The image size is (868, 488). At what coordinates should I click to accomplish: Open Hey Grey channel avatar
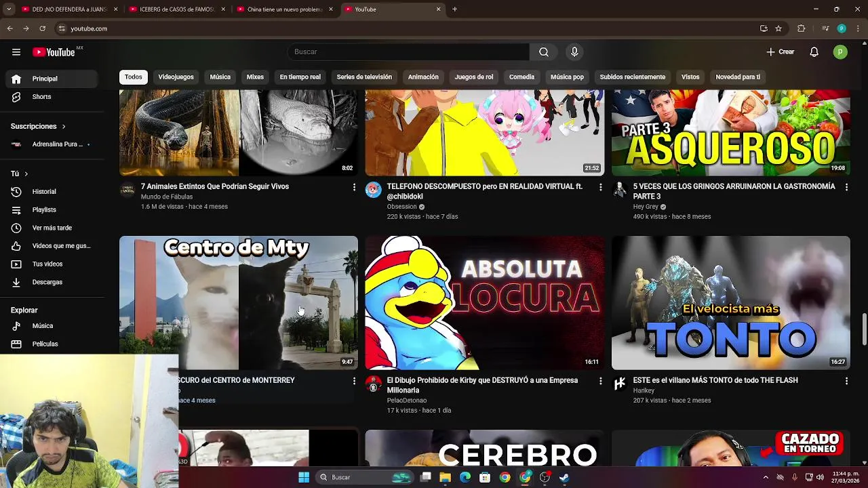[x=620, y=190]
